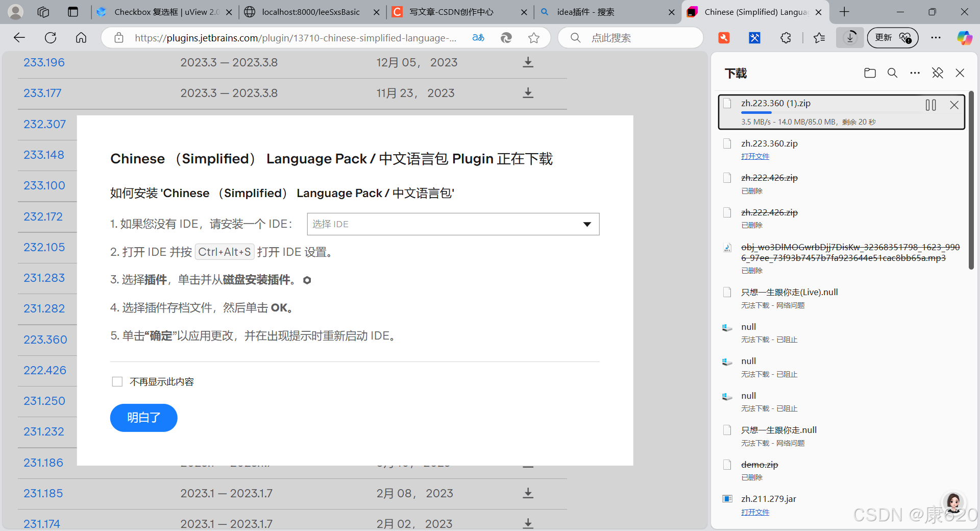Add this page to favorites star
This screenshot has width=980, height=531.
point(534,37)
